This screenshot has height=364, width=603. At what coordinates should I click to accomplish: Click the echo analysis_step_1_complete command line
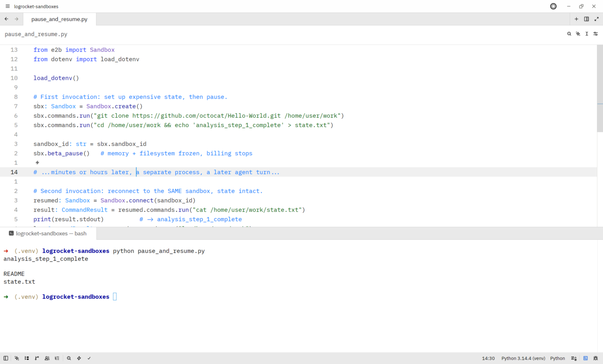click(183, 125)
